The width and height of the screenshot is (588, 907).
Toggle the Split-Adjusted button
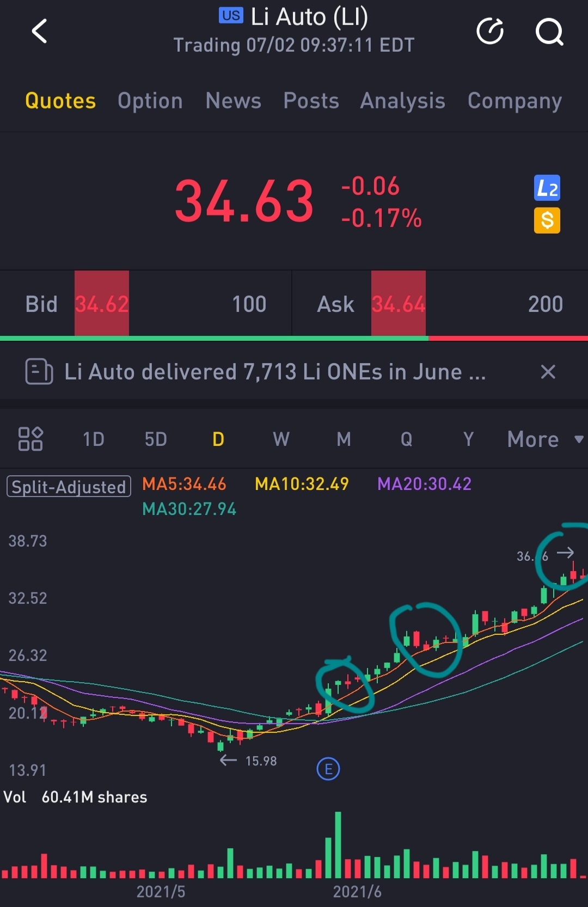click(69, 487)
